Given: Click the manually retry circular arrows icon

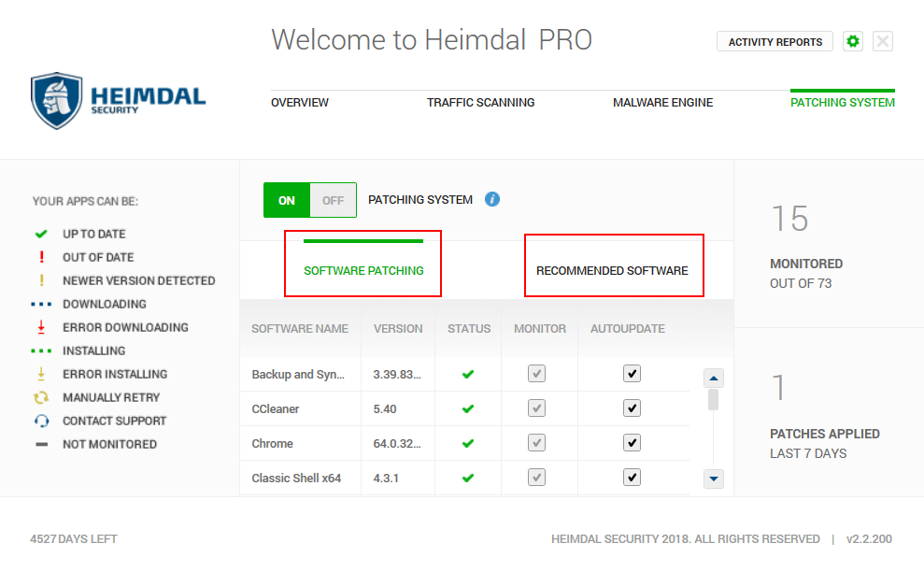Looking at the screenshot, I should tap(41, 397).
